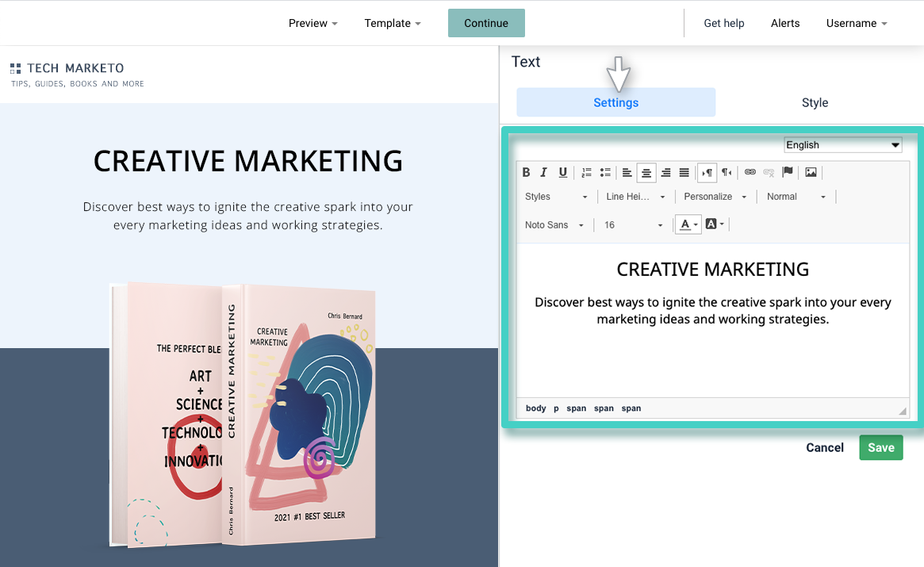Viewport: 924px width, 567px height.
Task: Switch to the Style tab
Action: pyautogui.click(x=815, y=102)
